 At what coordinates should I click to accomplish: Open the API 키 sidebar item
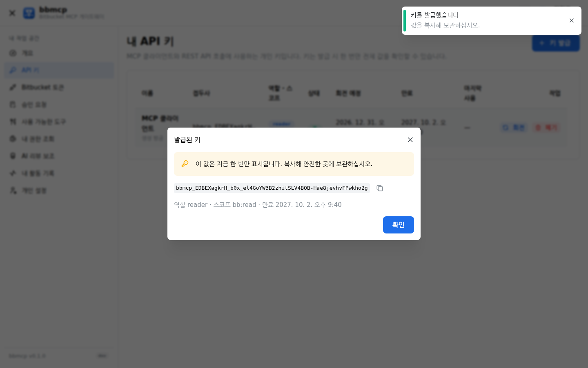pyautogui.click(x=59, y=70)
